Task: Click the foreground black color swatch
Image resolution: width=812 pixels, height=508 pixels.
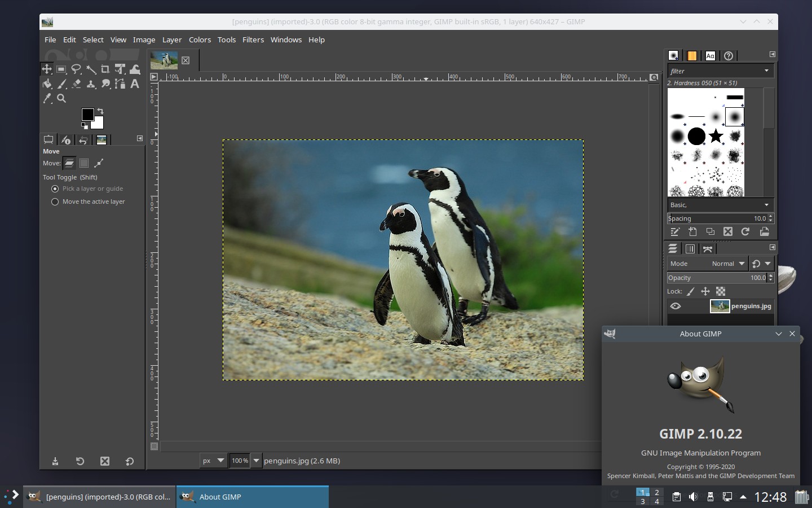Action: click(x=87, y=115)
